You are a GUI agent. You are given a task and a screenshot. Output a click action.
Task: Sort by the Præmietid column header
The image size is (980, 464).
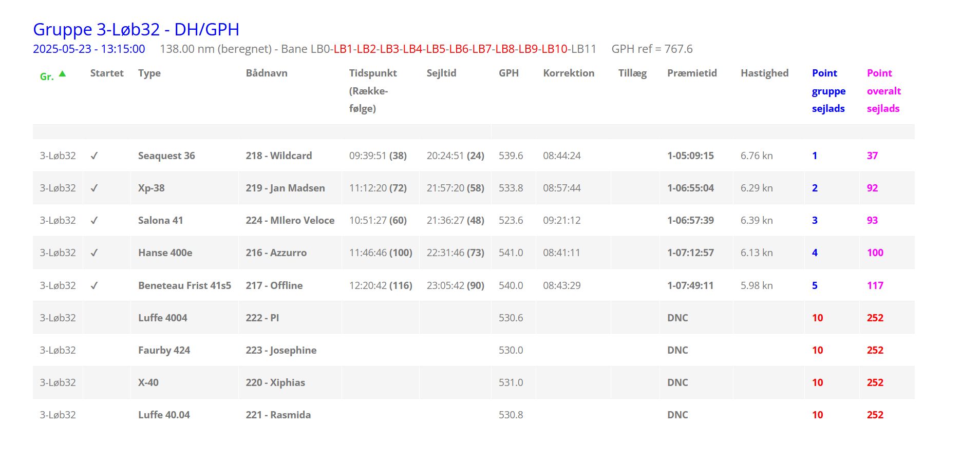click(691, 73)
